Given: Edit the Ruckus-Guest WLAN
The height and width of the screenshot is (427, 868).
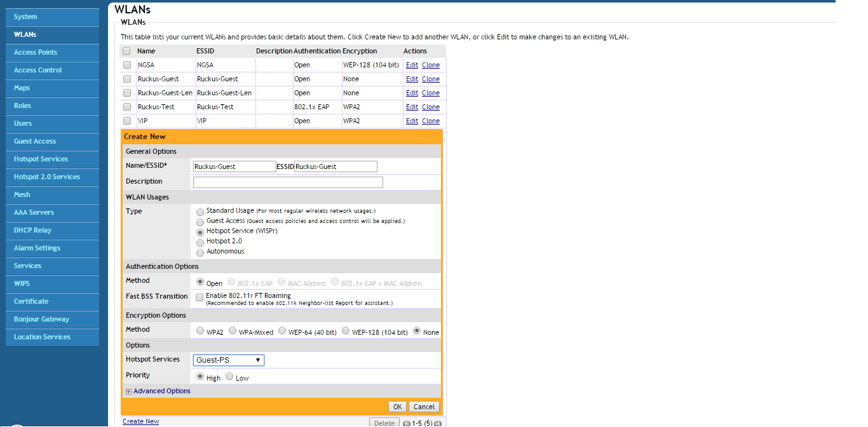Looking at the screenshot, I should pos(412,79).
